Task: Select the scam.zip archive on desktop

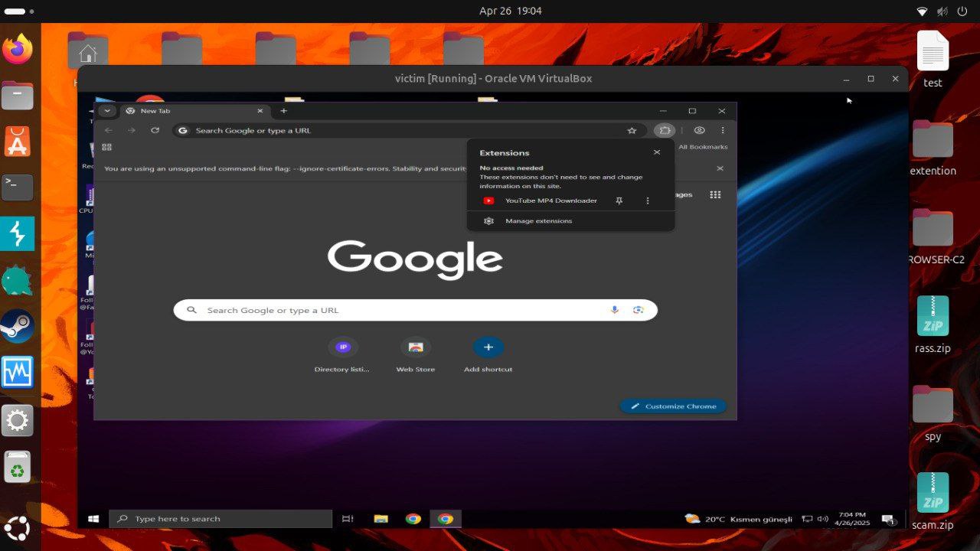Action: 933,501
